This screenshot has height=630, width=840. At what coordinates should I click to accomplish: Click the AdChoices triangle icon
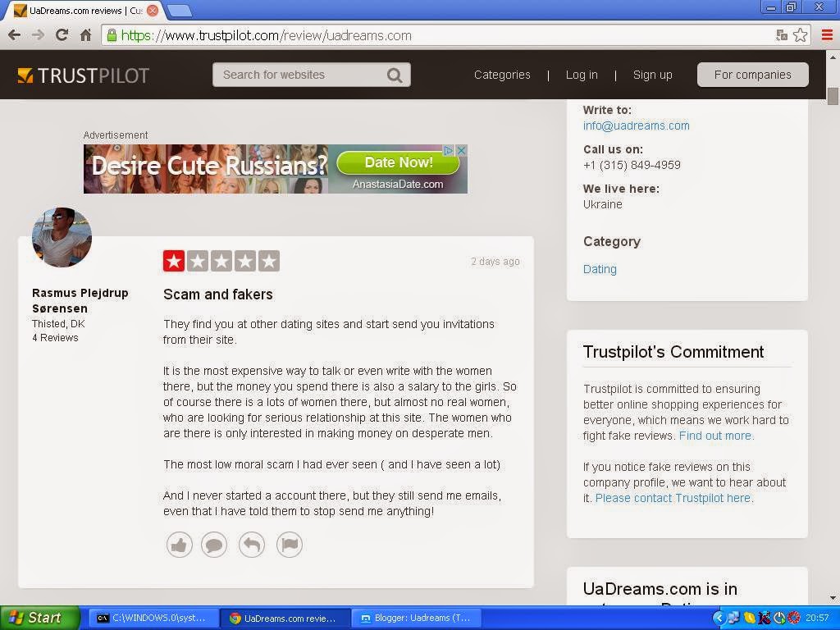coord(449,151)
